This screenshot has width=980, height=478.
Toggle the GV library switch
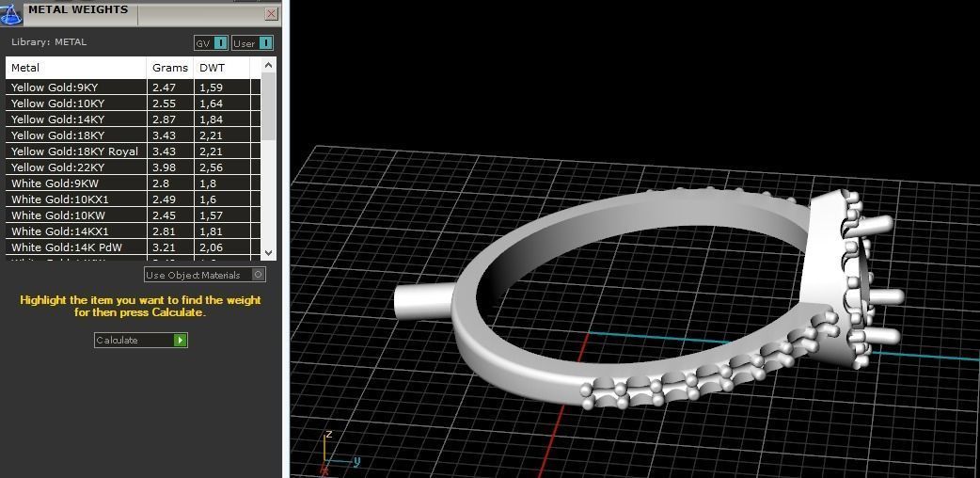pos(211,43)
